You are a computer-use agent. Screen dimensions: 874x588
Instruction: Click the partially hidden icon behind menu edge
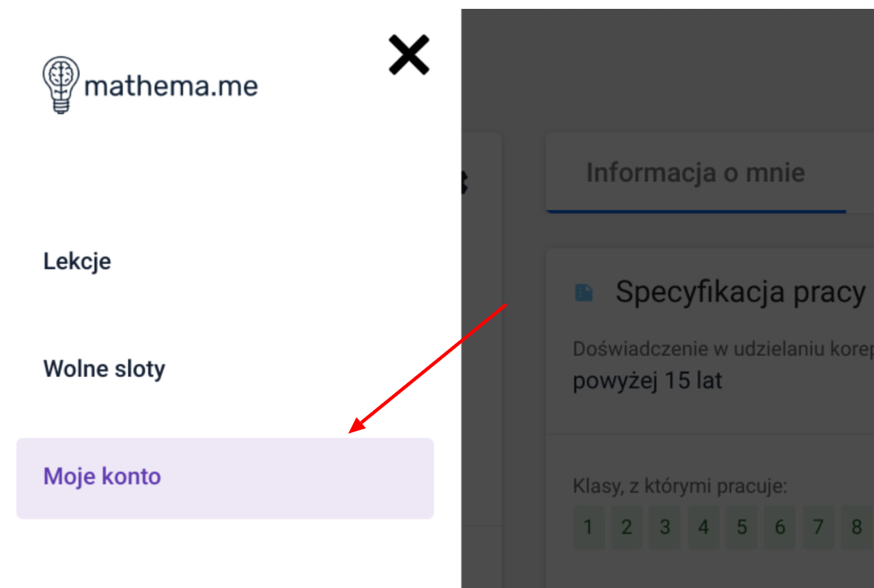[464, 182]
